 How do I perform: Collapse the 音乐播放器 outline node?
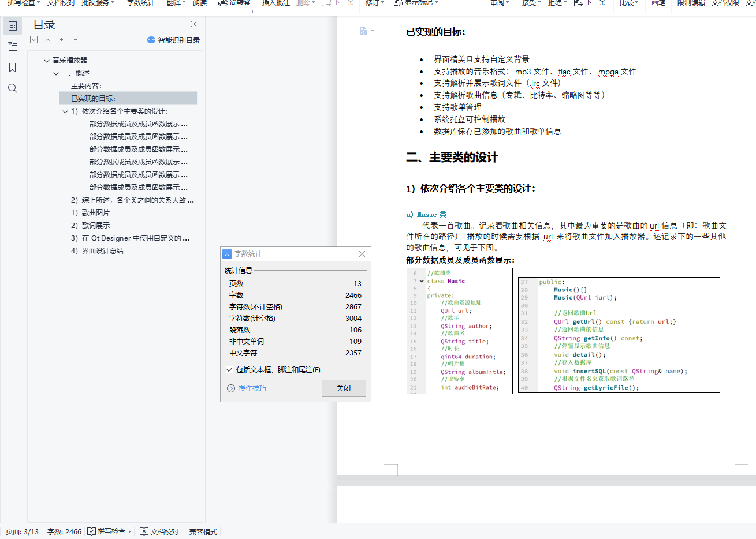[47, 60]
